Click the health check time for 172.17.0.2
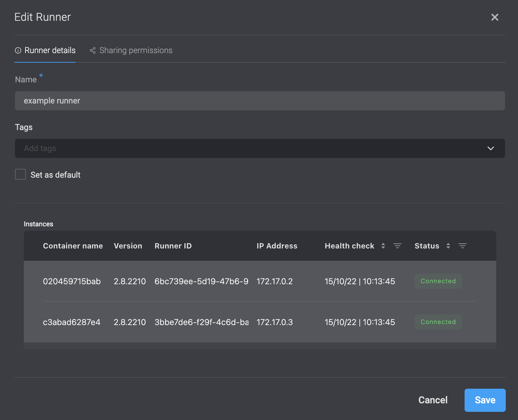518x420 pixels. click(360, 281)
